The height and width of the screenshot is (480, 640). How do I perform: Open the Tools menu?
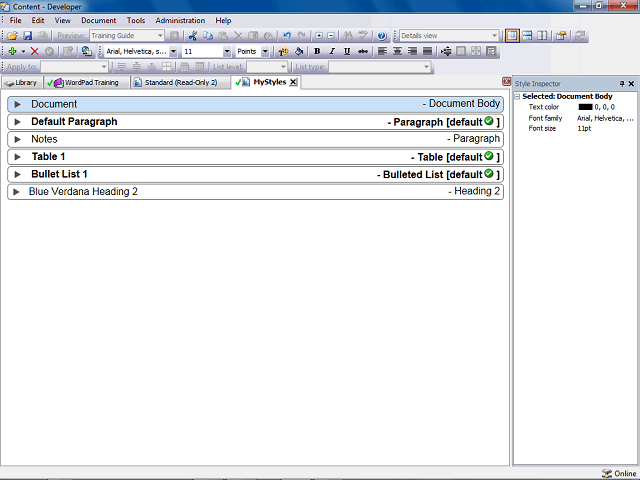(x=136, y=20)
